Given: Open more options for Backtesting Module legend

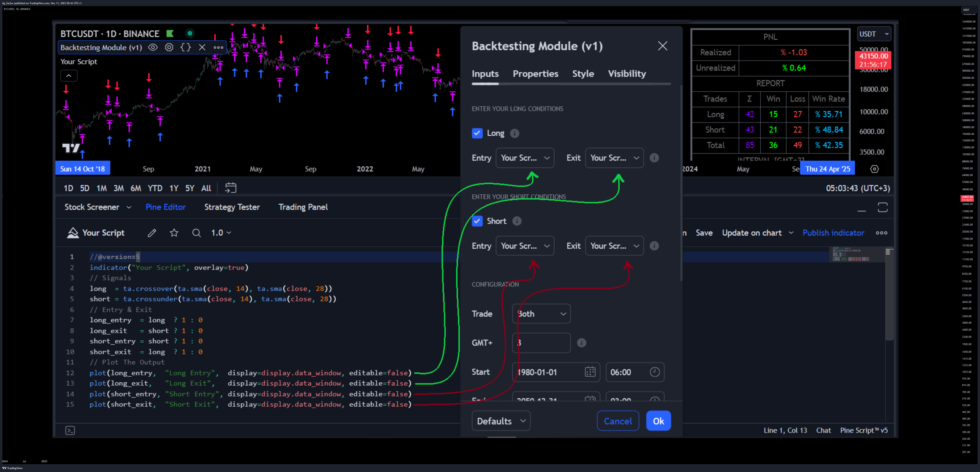Looking at the screenshot, I should tap(218, 47).
